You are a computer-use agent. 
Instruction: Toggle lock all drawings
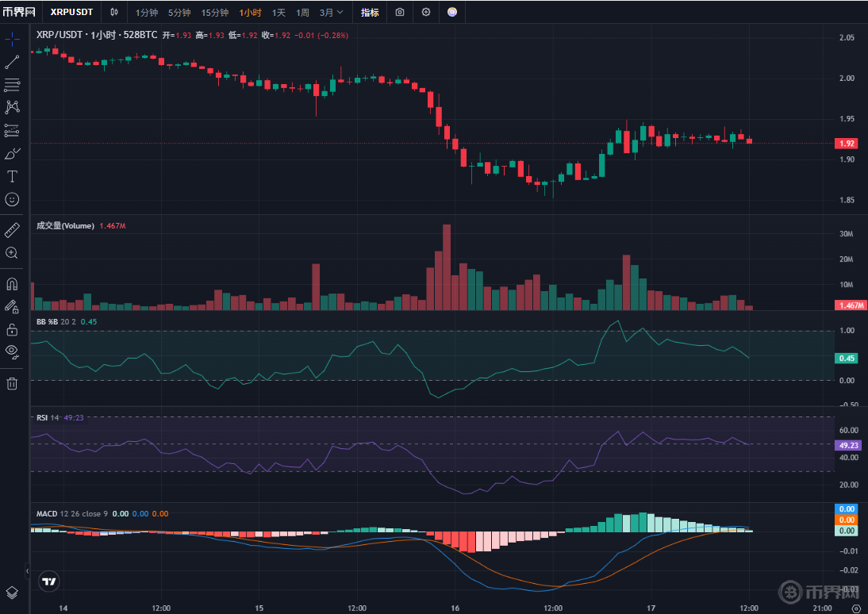click(x=12, y=329)
